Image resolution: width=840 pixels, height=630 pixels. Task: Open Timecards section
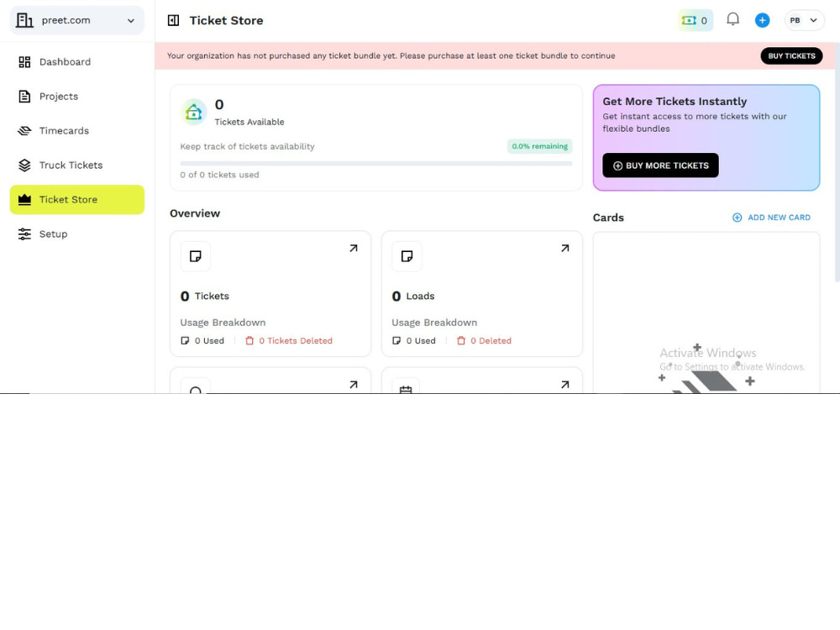(76, 131)
